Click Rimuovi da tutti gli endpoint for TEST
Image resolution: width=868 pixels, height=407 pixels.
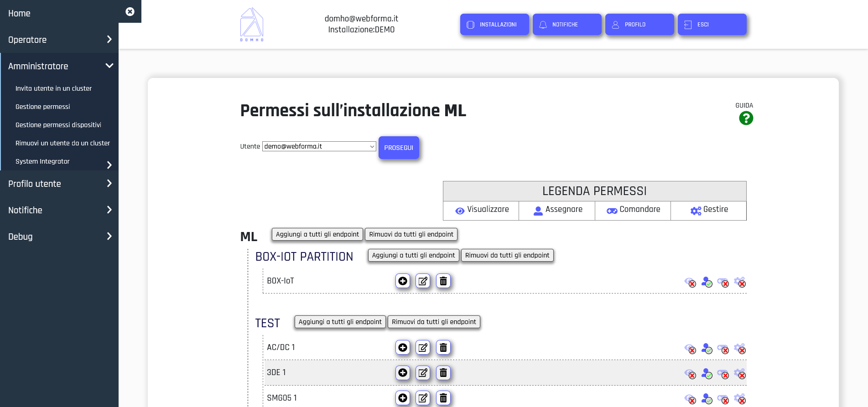point(434,322)
